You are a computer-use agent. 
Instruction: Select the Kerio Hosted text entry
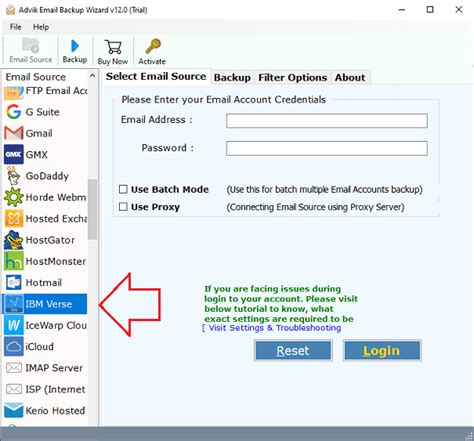pyautogui.click(x=55, y=411)
